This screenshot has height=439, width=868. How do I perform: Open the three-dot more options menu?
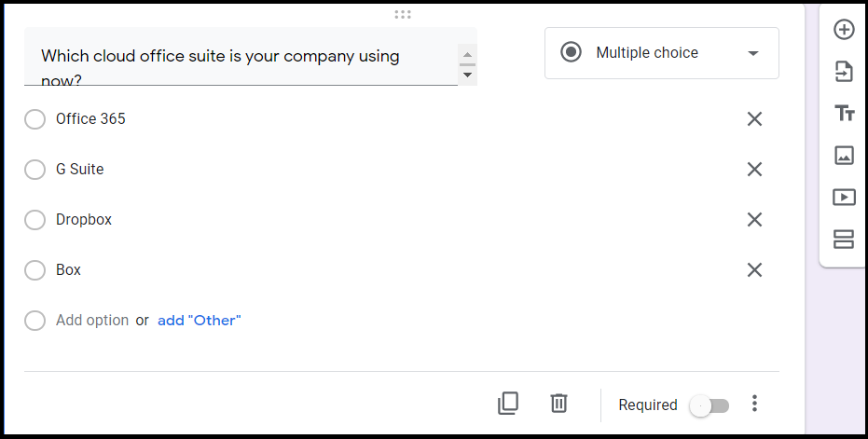click(754, 403)
